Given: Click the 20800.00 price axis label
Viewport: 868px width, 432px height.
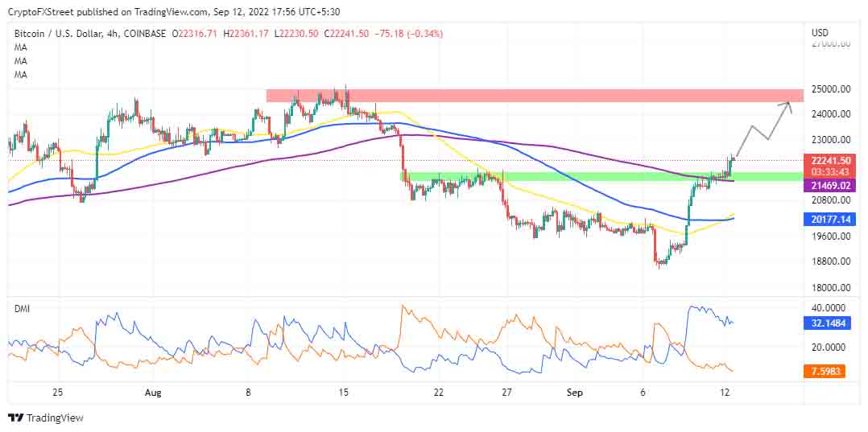Looking at the screenshot, I should point(830,200).
